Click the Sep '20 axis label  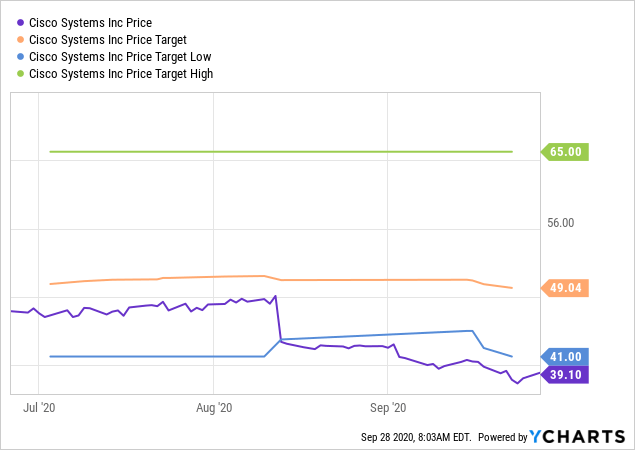click(389, 408)
